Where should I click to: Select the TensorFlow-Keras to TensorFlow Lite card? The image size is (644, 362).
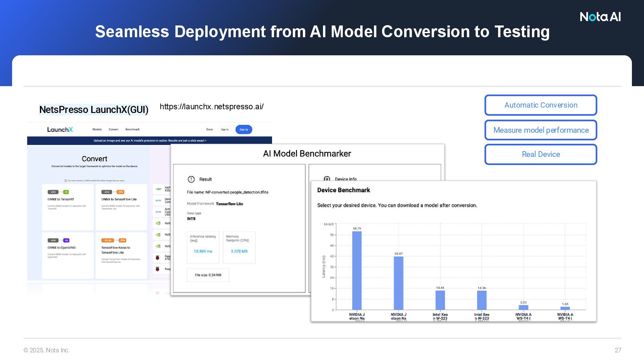tap(121, 255)
